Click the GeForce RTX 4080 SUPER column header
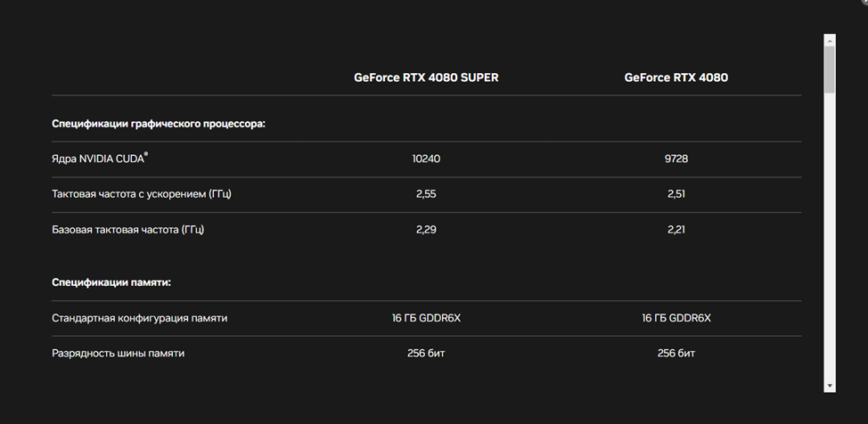Screen dimensions: 868x424 [x=426, y=77]
